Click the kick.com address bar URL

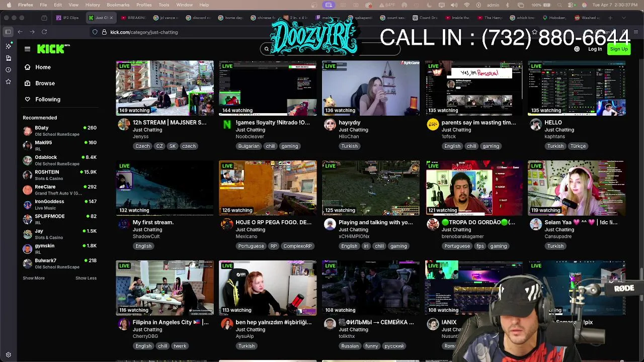(x=144, y=32)
